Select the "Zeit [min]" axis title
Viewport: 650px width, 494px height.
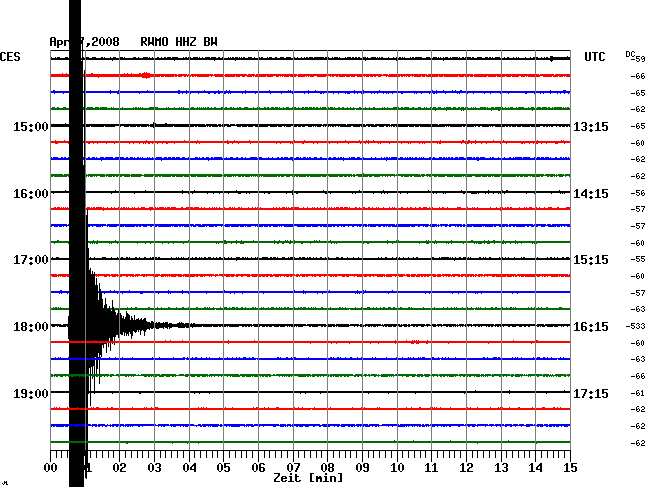coord(308,478)
